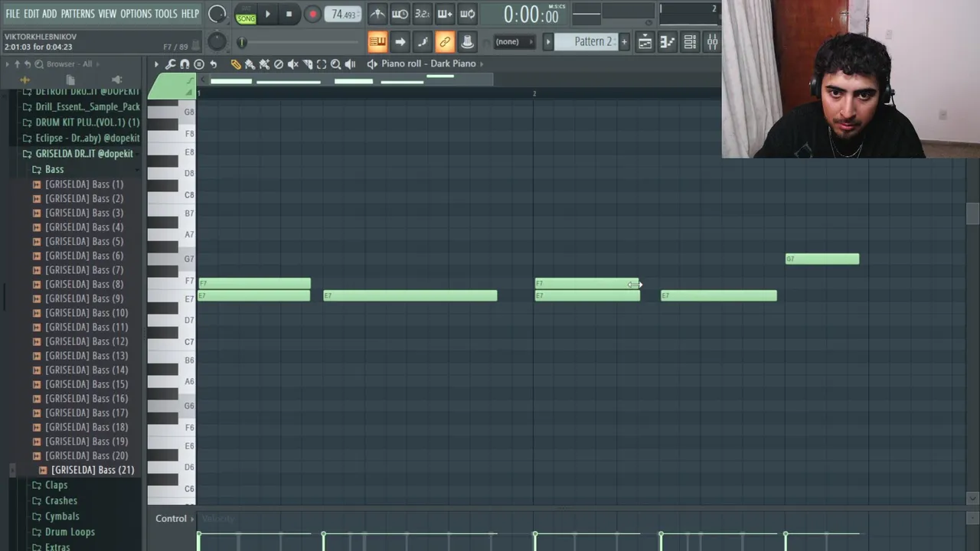The height and width of the screenshot is (551, 980).
Task: Click the plus icon below browser header
Action: coord(24,80)
